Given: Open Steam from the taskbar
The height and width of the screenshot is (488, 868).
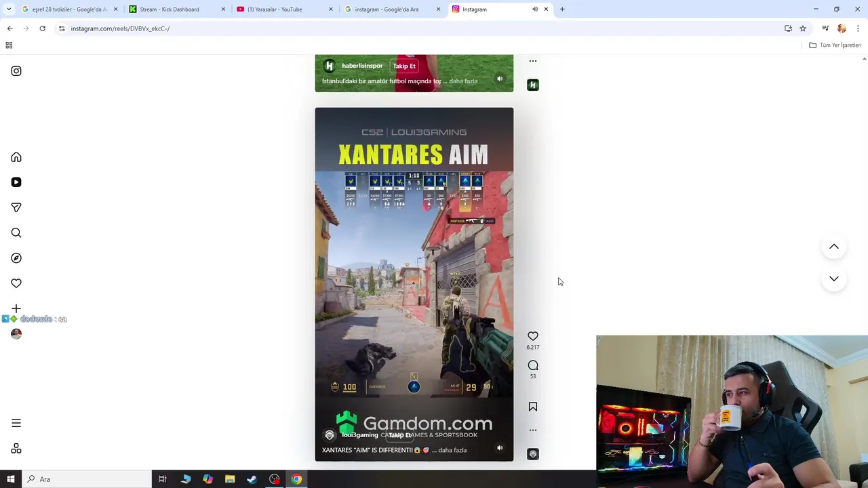Looking at the screenshot, I should click(252, 479).
